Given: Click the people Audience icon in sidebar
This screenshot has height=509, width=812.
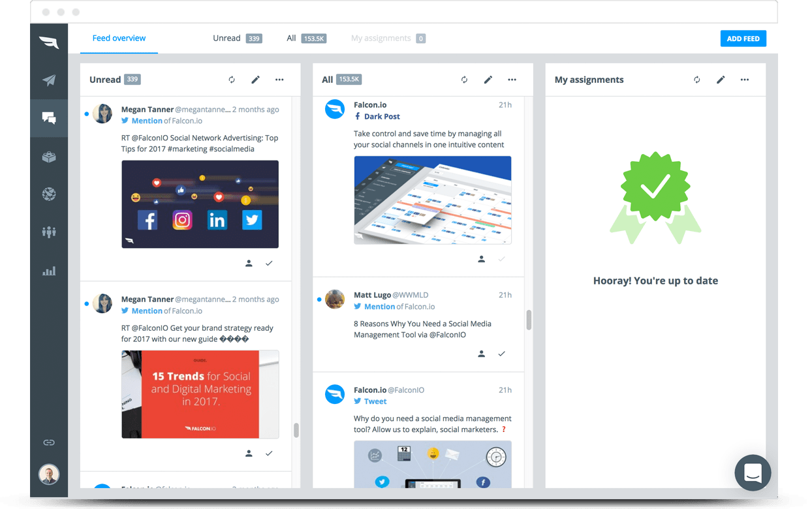Looking at the screenshot, I should (49, 232).
